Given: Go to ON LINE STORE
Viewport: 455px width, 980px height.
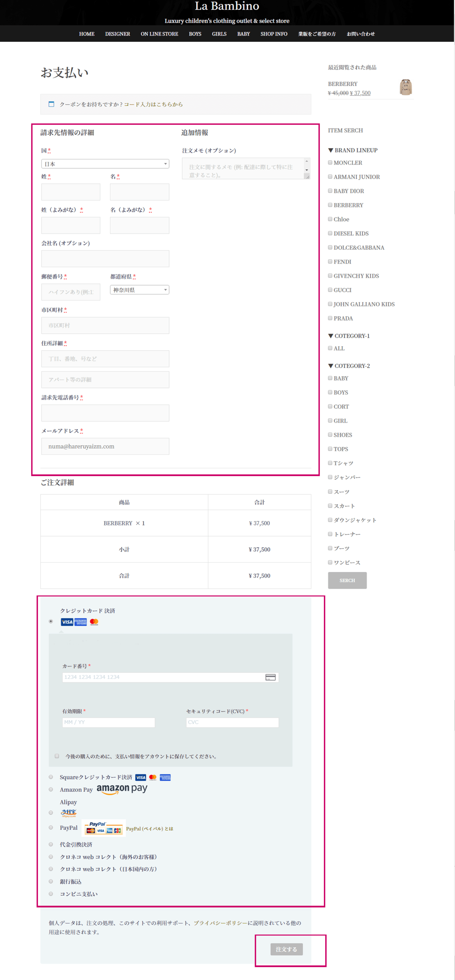Looking at the screenshot, I should click(x=159, y=34).
